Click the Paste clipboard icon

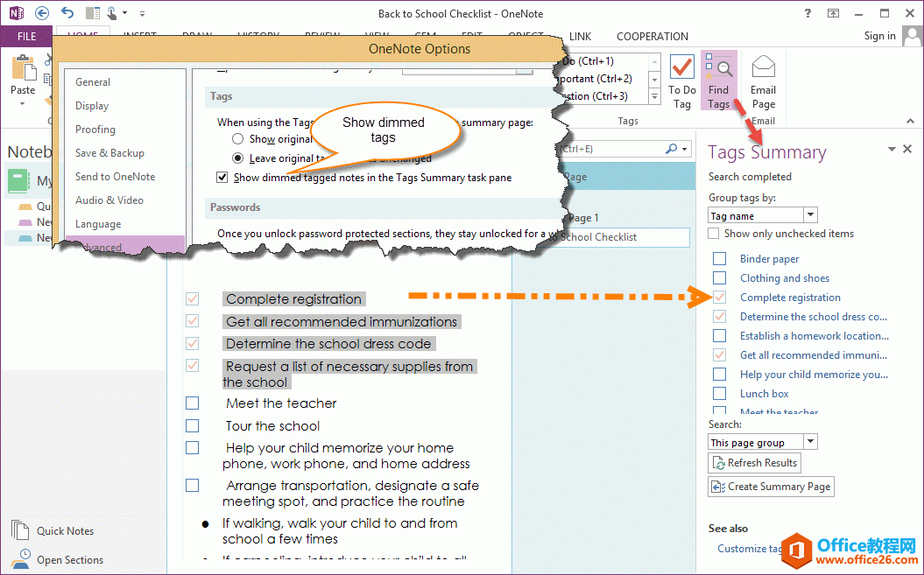pyautogui.click(x=23, y=67)
